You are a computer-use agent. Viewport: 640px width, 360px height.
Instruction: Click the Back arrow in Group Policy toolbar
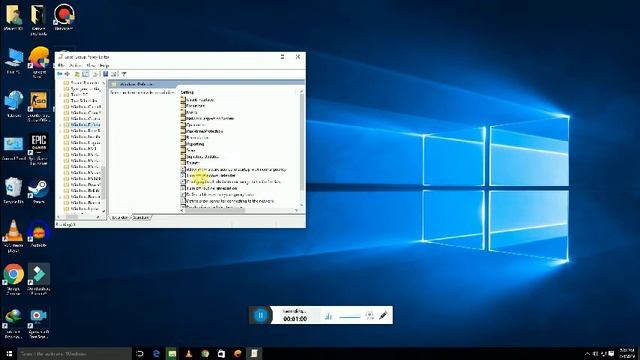tap(60, 74)
